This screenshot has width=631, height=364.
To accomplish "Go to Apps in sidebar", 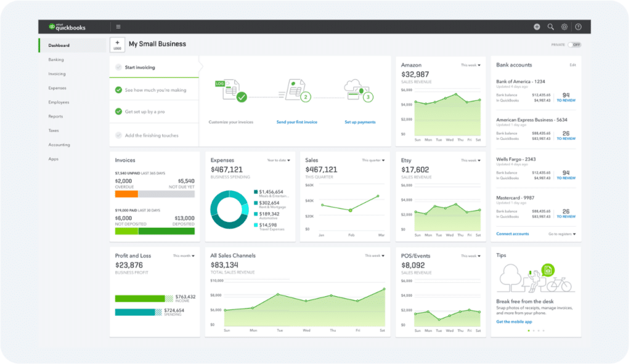I will 54,159.
